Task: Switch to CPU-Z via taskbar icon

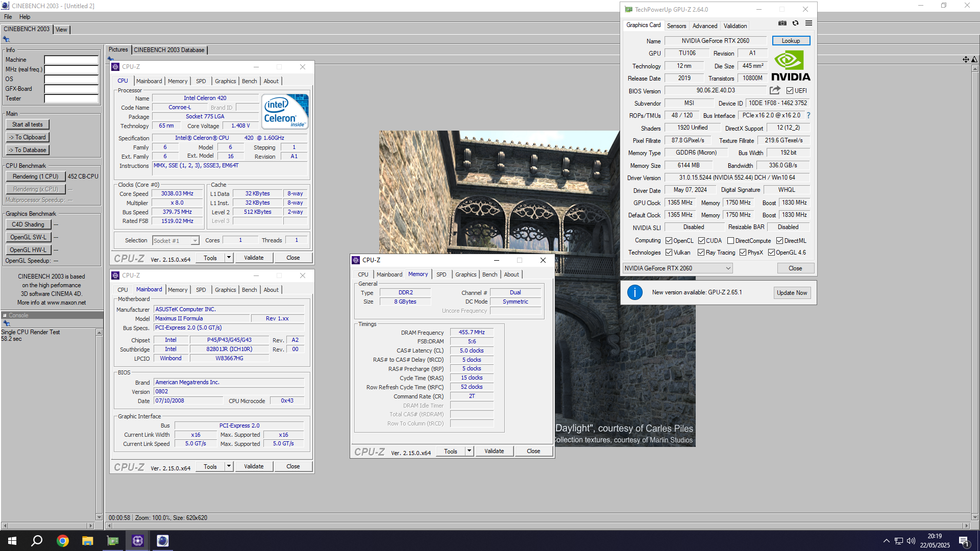Action: pyautogui.click(x=138, y=541)
